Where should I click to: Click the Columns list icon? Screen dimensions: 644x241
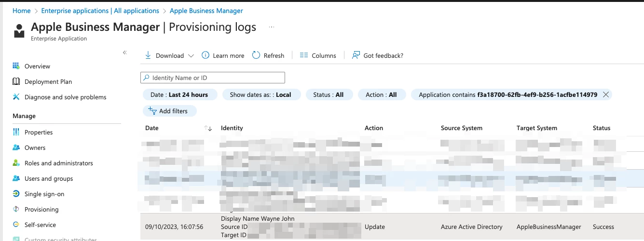coord(303,55)
